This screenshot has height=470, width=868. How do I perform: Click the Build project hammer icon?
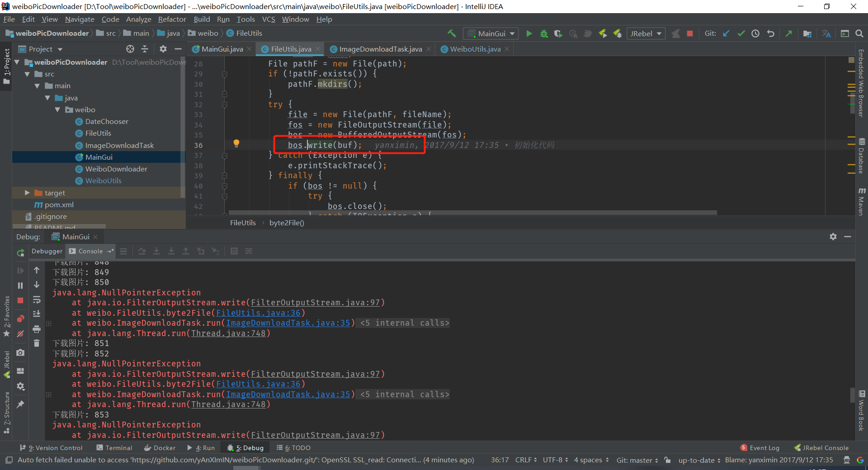point(452,33)
